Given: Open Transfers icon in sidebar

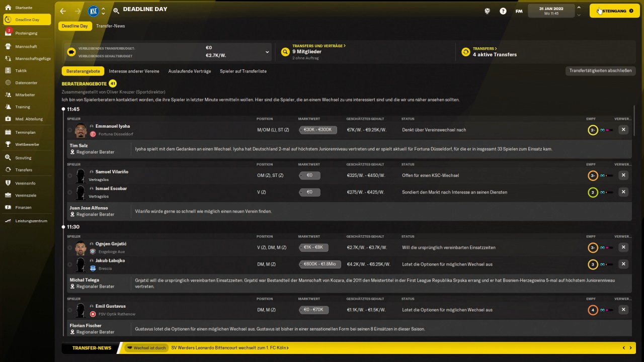Looking at the screenshot, I should pyautogui.click(x=8, y=170).
